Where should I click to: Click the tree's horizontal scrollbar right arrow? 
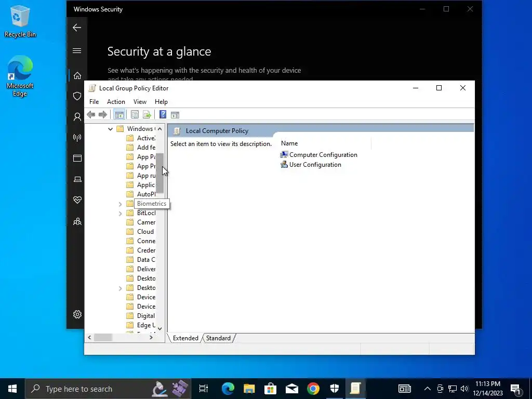(x=151, y=337)
